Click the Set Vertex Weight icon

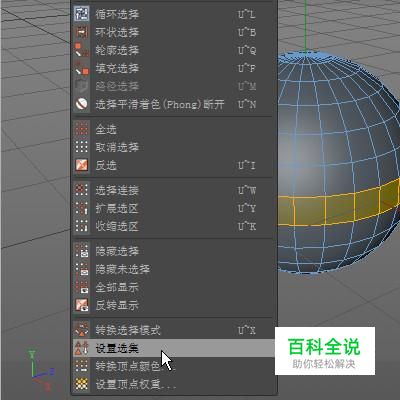point(82,384)
